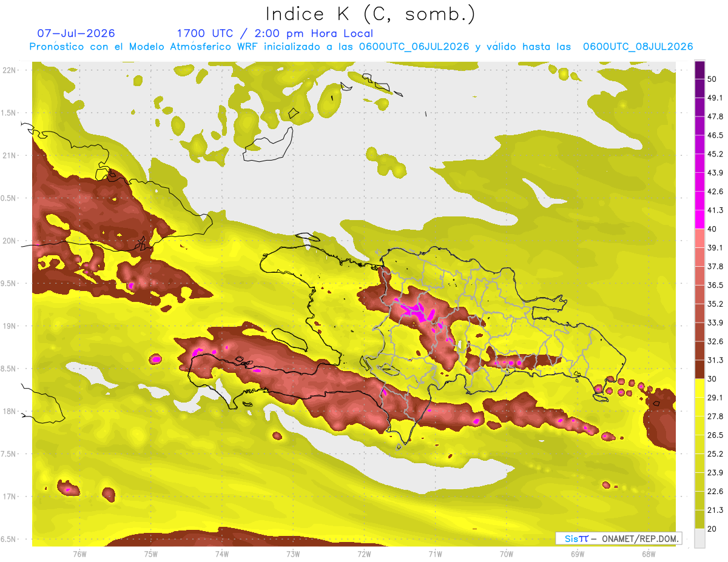The height and width of the screenshot is (562, 728).
Task: Click the latitude label '18N'
Action: coord(10,411)
